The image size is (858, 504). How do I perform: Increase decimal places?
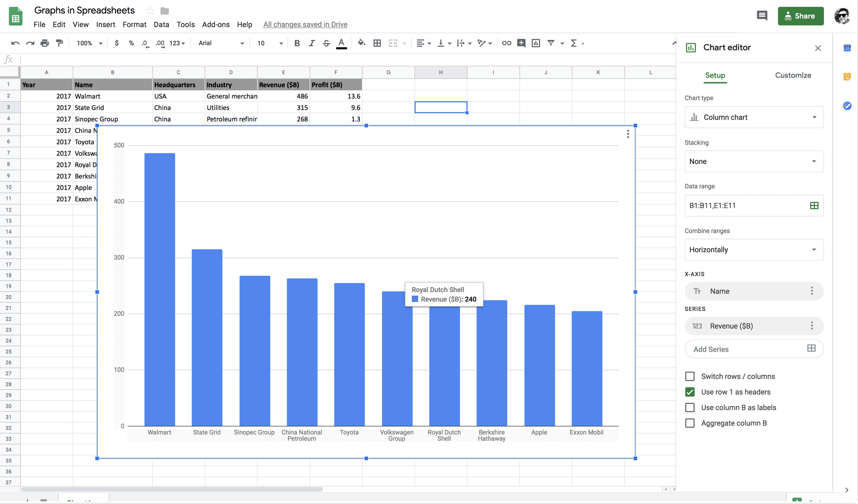(160, 44)
